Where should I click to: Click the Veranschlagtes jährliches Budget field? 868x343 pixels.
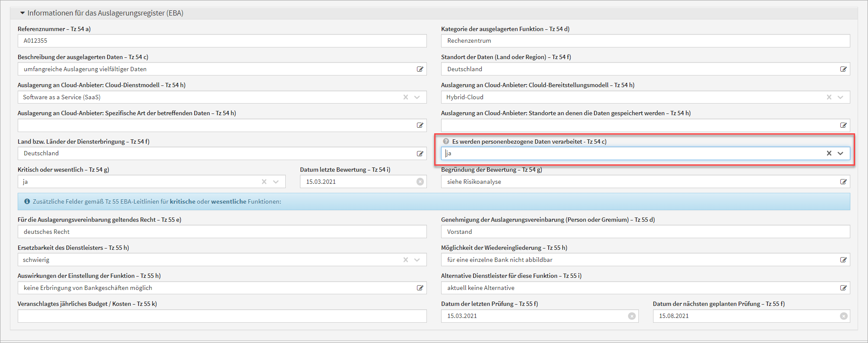click(x=222, y=316)
